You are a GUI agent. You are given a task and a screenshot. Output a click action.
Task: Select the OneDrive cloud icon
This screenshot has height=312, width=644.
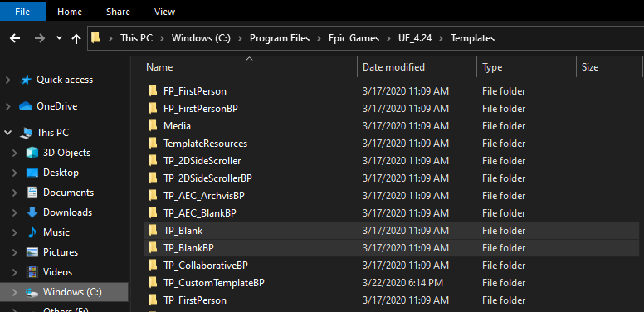click(26, 106)
